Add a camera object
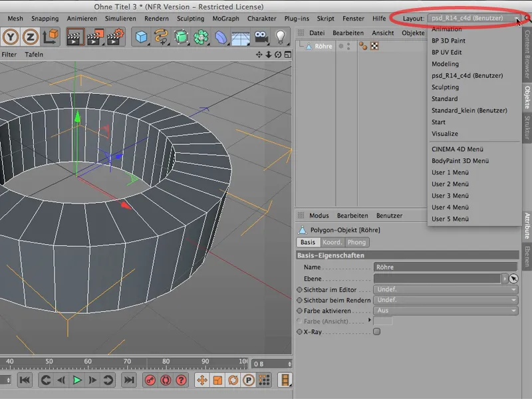532x399 pixels. [261, 37]
